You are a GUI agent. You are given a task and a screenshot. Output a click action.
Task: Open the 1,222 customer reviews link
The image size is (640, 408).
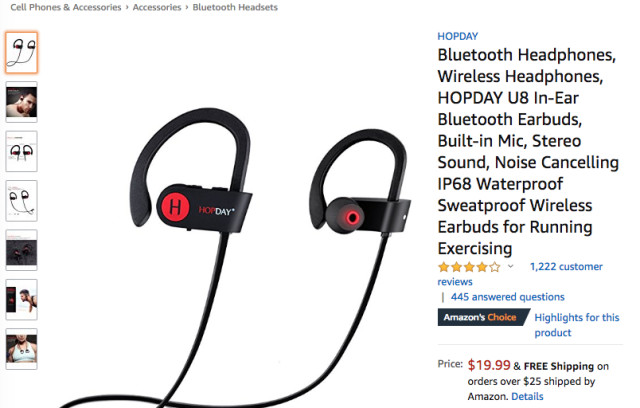520,274
